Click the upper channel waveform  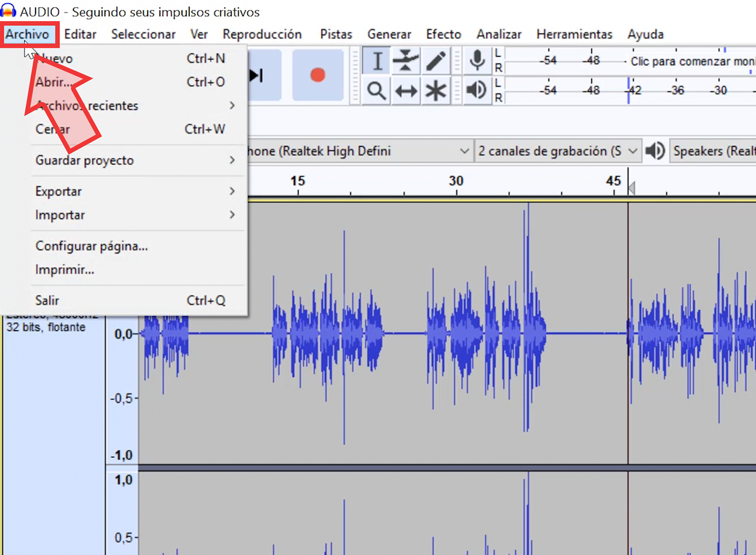point(447,333)
